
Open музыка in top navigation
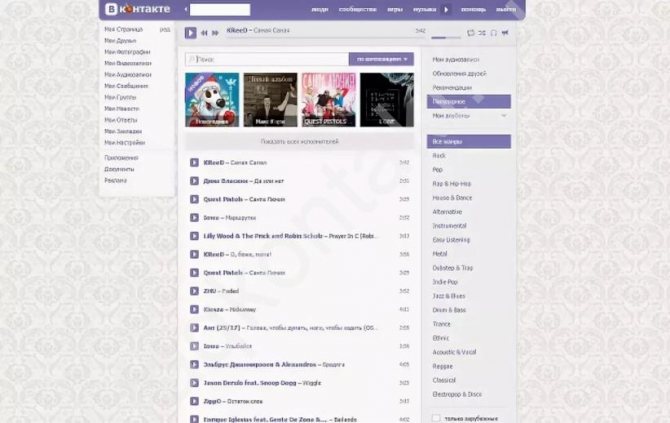tap(425, 9)
